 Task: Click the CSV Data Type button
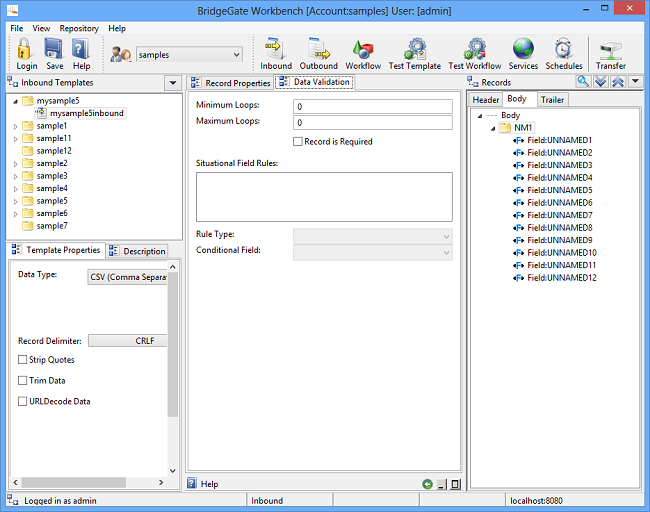click(127, 277)
